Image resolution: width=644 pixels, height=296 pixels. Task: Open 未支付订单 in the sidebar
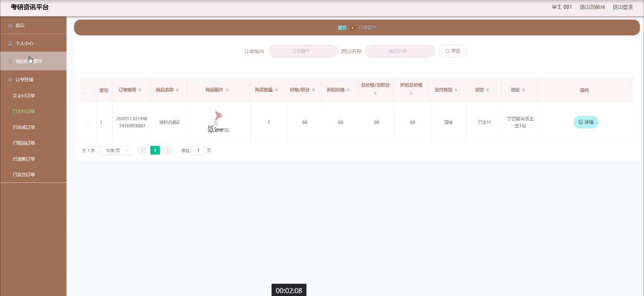[x=24, y=96]
